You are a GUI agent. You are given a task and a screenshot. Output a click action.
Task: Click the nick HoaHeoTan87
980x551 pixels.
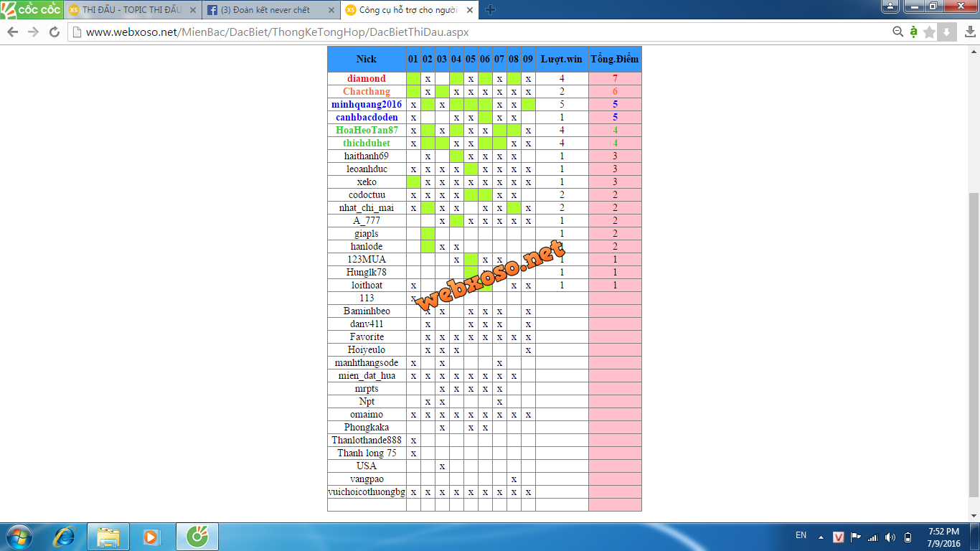coord(367,131)
